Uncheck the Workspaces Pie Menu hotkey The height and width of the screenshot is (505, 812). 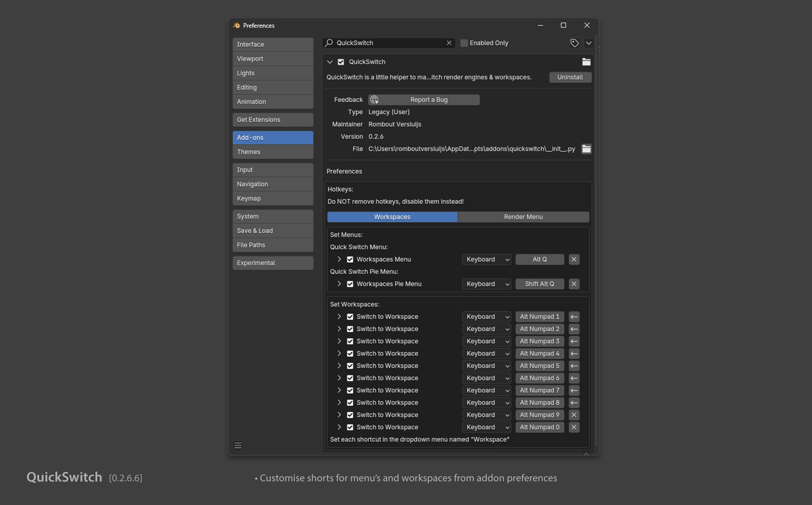pos(350,284)
